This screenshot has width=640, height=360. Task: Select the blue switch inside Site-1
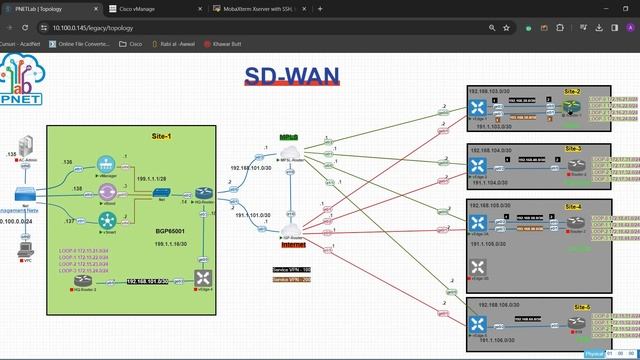pyautogui.click(x=162, y=193)
